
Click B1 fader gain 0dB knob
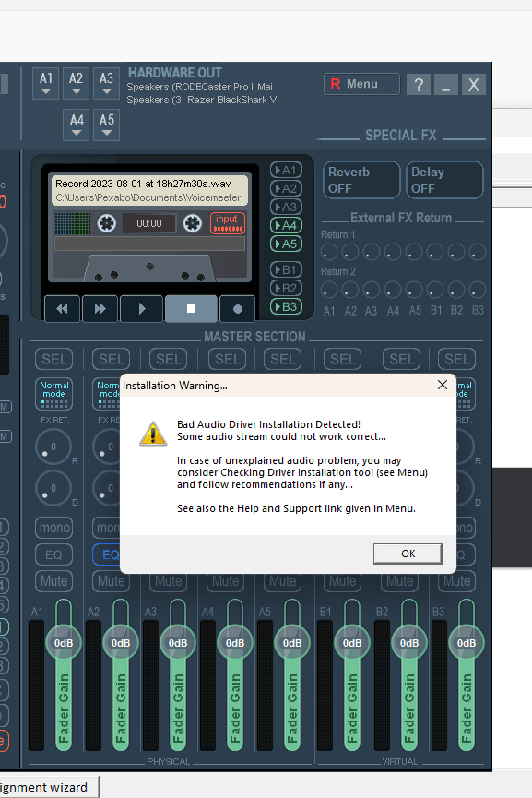click(x=352, y=643)
